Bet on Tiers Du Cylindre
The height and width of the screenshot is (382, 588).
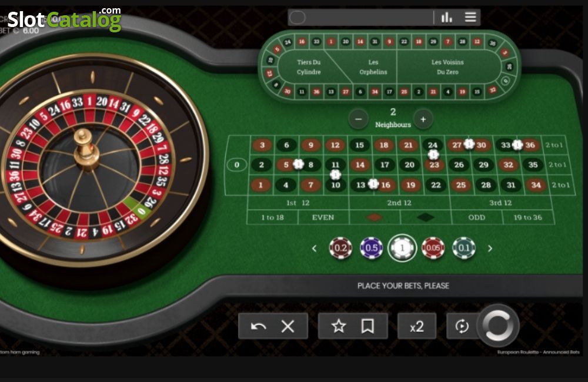click(309, 67)
